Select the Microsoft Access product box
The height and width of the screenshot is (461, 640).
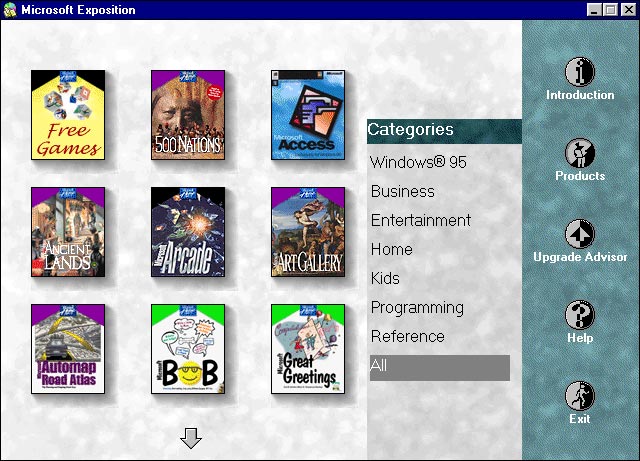(x=308, y=115)
